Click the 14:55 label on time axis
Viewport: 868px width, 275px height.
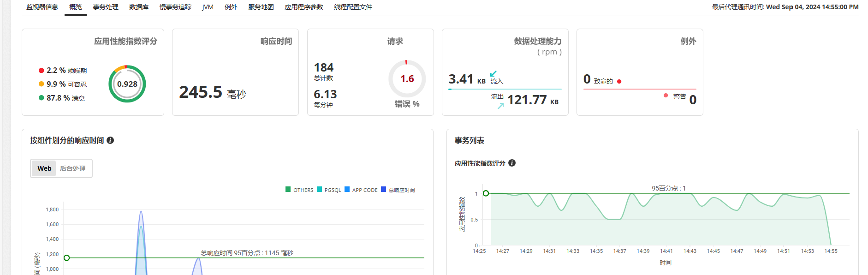(831, 251)
